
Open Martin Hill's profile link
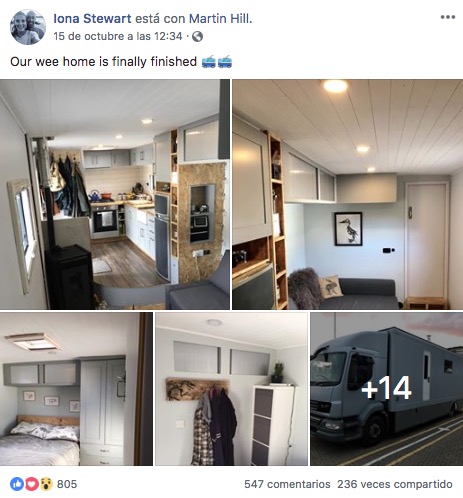pos(219,19)
